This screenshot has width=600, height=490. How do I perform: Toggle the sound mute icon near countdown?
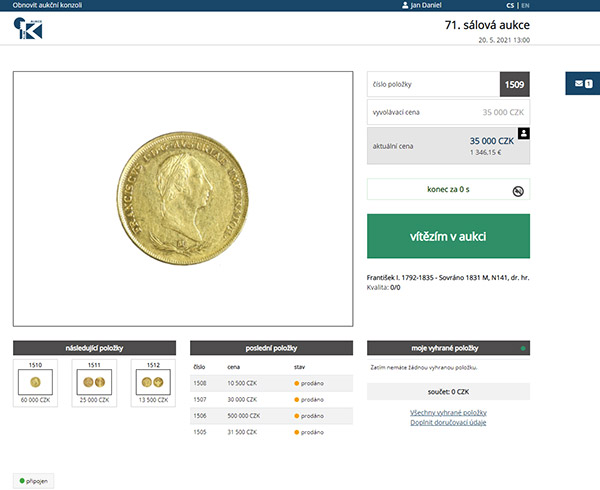(x=519, y=189)
